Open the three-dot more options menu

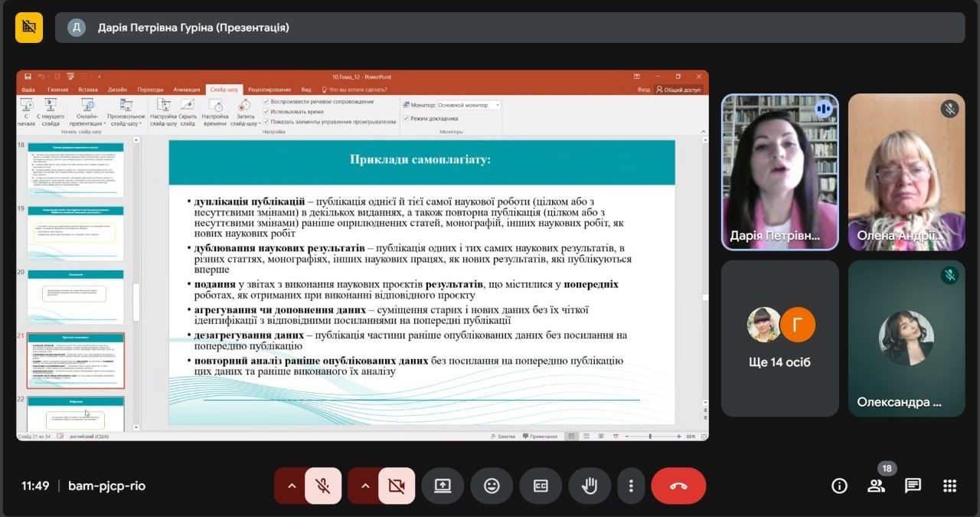(631, 486)
